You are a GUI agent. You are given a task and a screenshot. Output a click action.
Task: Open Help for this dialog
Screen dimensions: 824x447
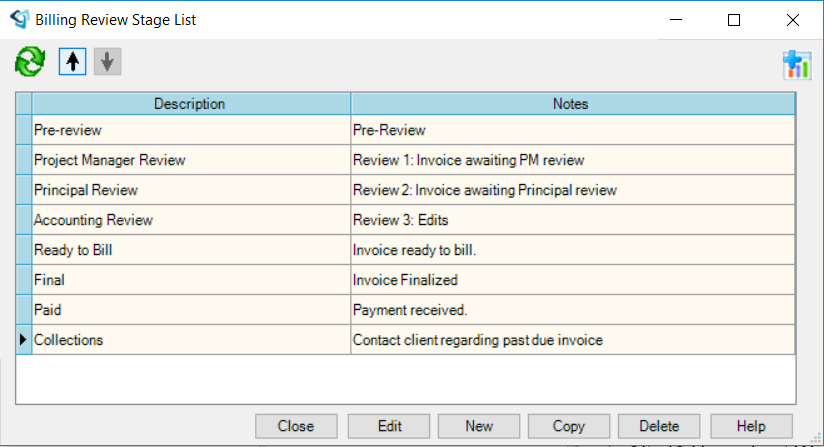click(x=751, y=426)
